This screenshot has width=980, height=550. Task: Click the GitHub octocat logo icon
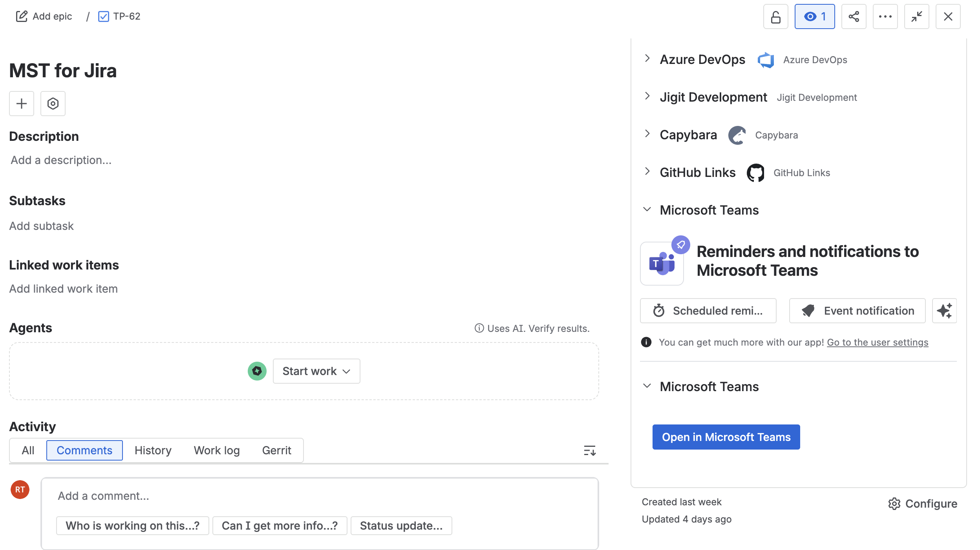point(755,173)
